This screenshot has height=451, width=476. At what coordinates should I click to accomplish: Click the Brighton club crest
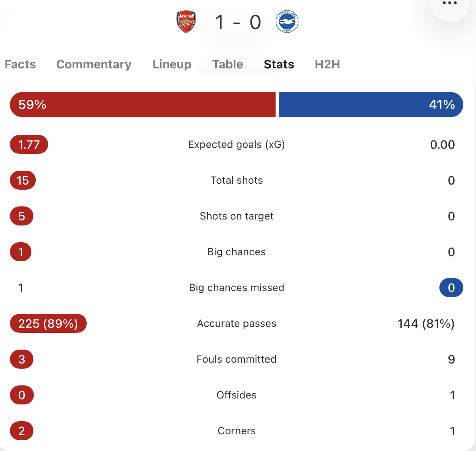click(287, 22)
